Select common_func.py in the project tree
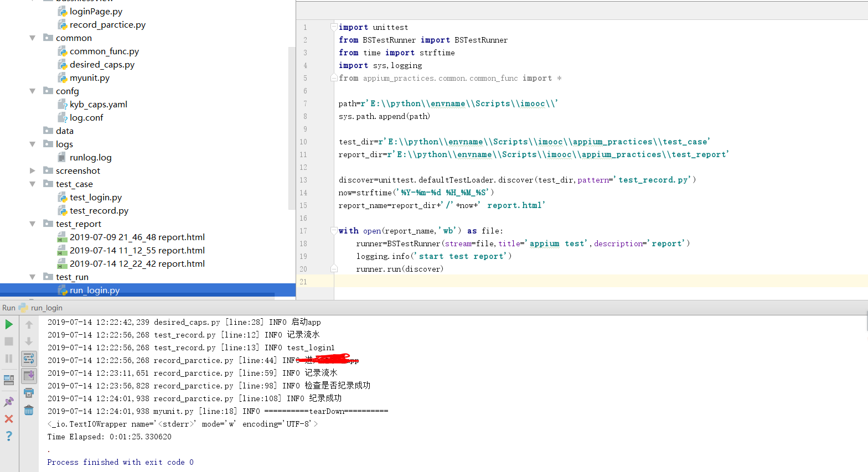Image resolution: width=868 pixels, height=472 pixels. coord(104,51)
